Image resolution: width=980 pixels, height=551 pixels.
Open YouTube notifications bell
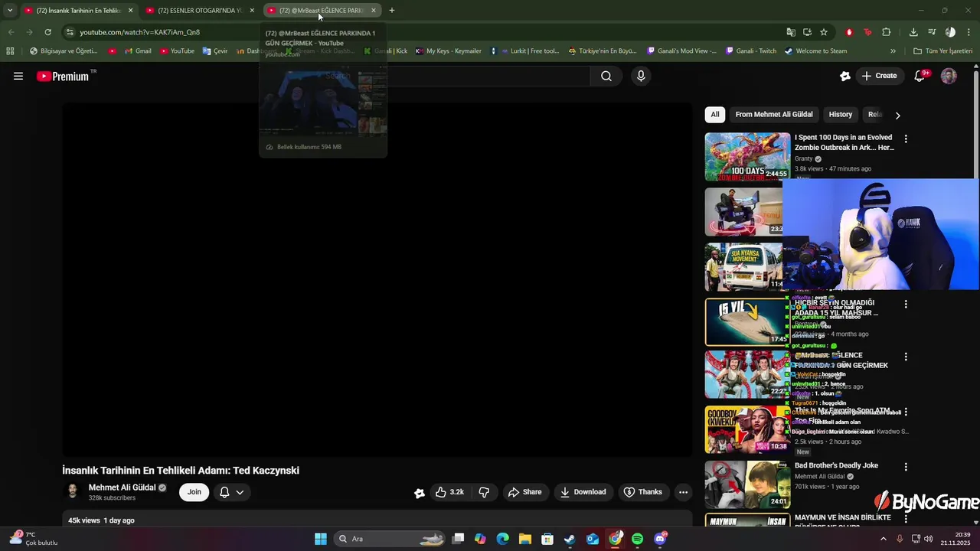[x=920, y=76]
